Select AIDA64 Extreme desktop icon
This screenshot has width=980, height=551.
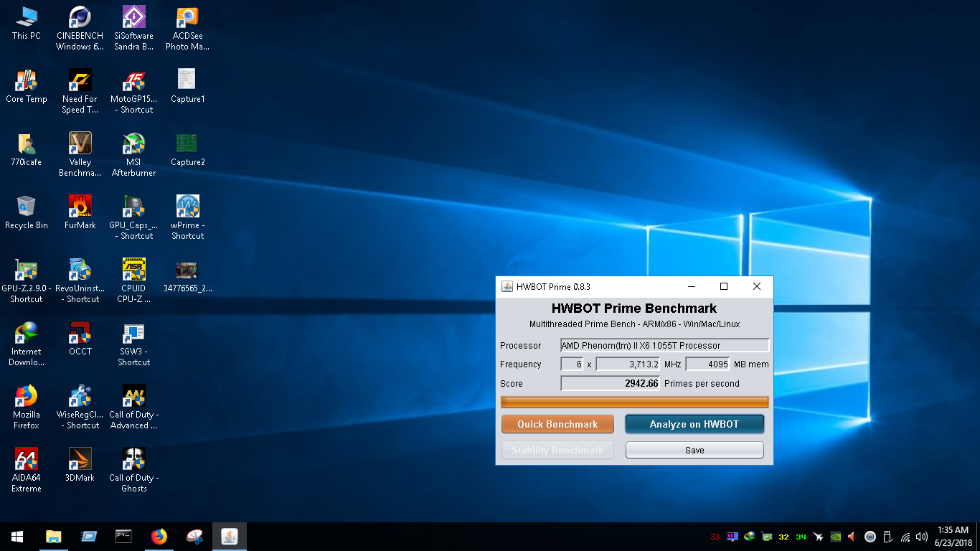(27, 471)
